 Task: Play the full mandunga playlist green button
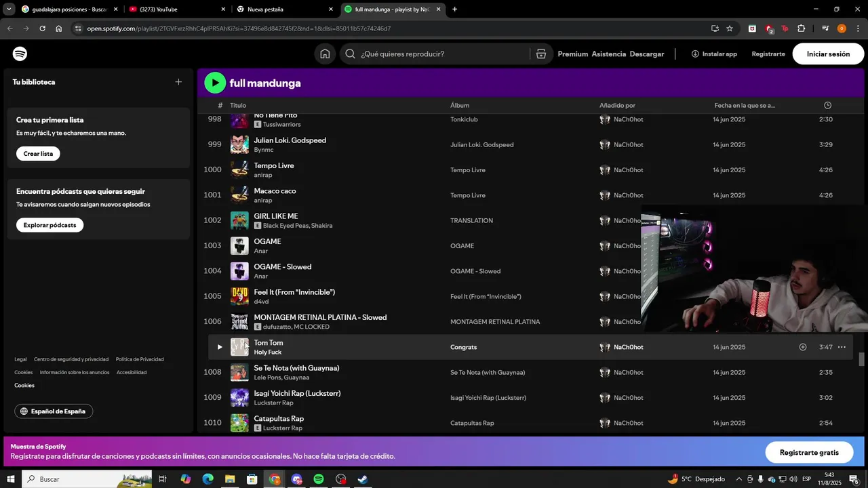tap(215, 83)
